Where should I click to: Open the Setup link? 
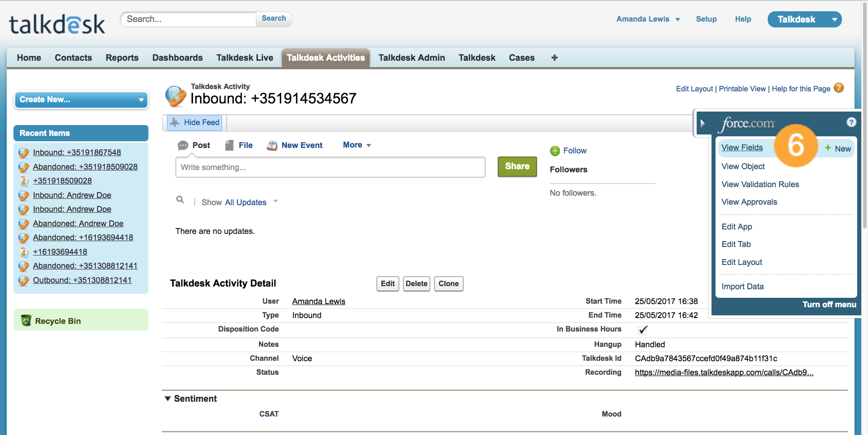coord(706,19)
